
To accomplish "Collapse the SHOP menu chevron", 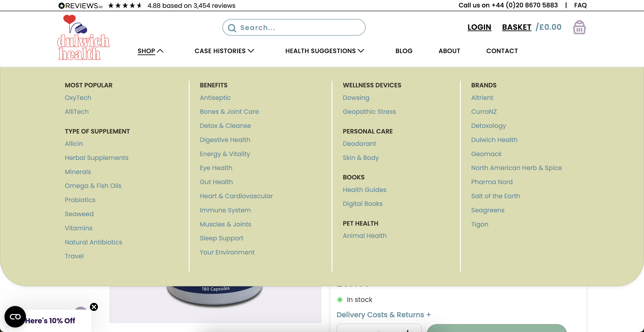I will (x=160, y=51).
